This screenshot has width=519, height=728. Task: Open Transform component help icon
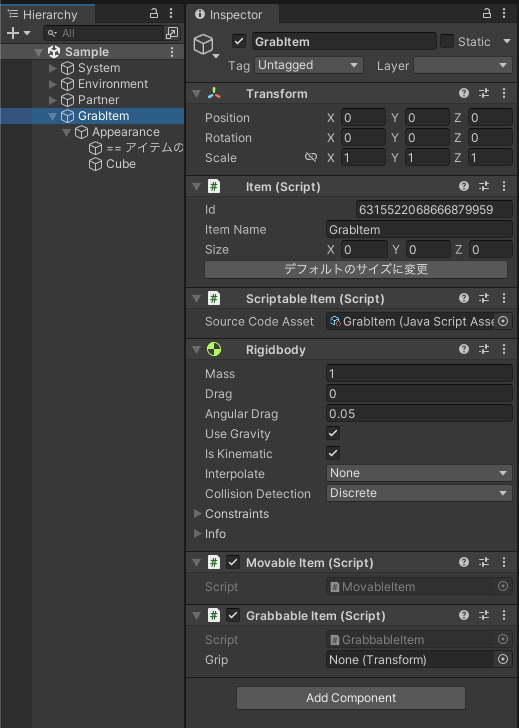coord(463,93)
